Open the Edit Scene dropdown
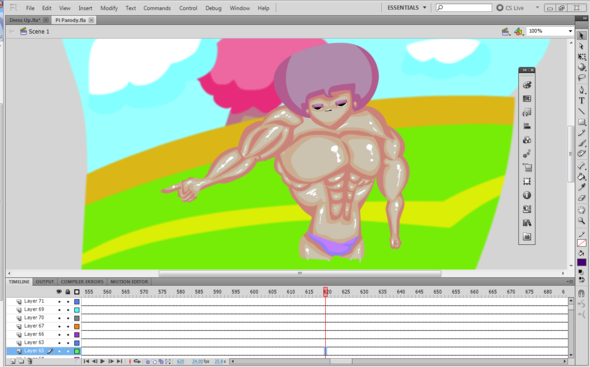Viewport: 590px width, 367px height. (506, 32)
